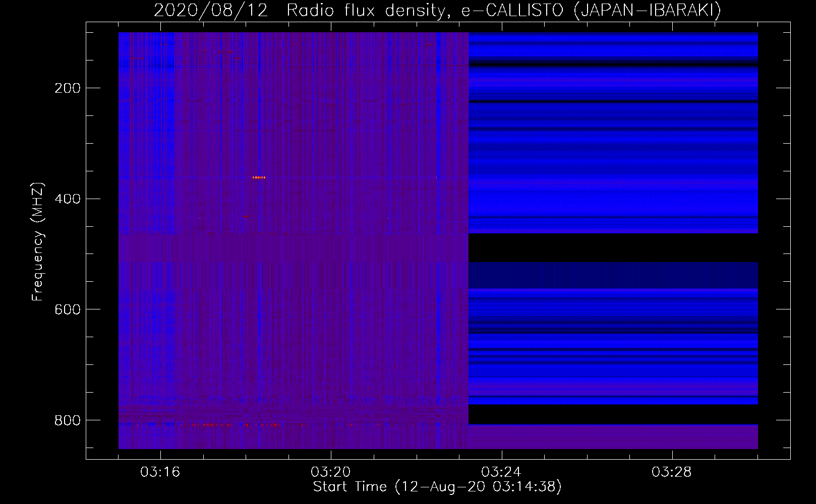Image resolution: width=816 pixels, height=504 pixels.
Task: Click the 03:16 time tick label
Action: (x=160, y=472)
